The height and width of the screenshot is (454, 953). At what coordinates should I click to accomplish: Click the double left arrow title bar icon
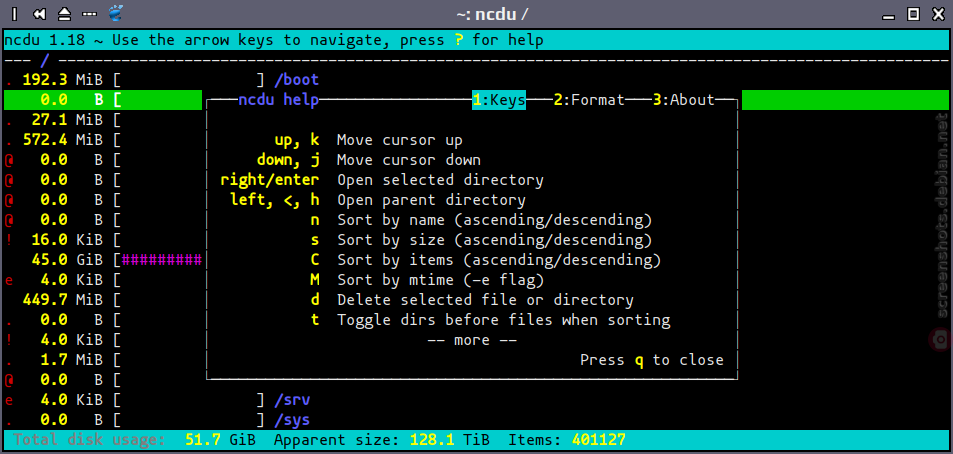[x=39, y=13]
